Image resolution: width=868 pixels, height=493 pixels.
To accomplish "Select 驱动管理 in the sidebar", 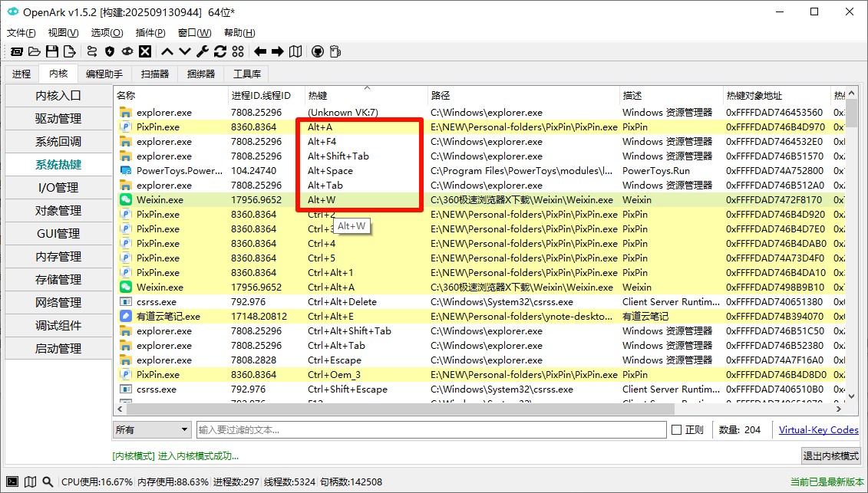I will click(58, 118).
